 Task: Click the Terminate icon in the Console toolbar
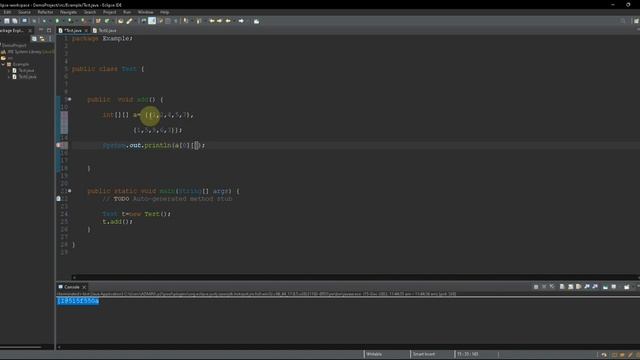536,287
